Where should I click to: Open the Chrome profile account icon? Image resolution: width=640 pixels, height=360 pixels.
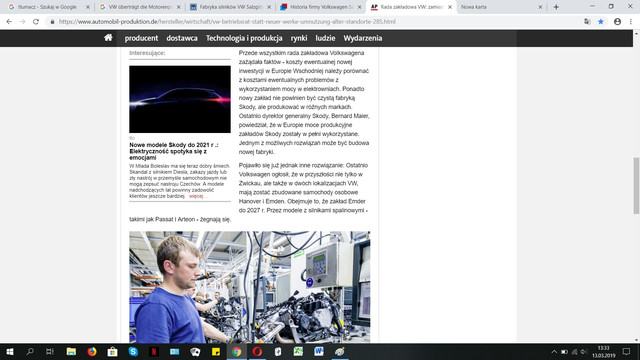[x=617, y=22]
